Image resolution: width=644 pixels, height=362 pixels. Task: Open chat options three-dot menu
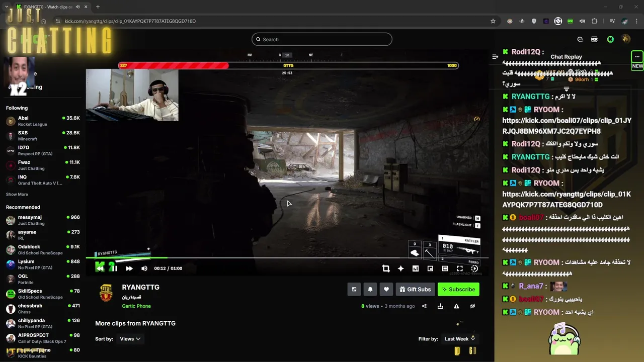637,56
